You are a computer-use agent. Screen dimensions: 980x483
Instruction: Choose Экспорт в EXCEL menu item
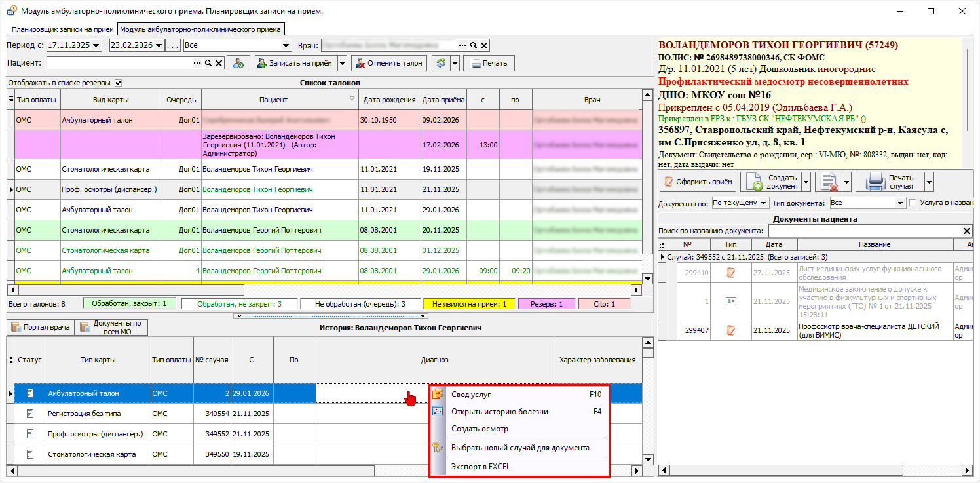480,467
